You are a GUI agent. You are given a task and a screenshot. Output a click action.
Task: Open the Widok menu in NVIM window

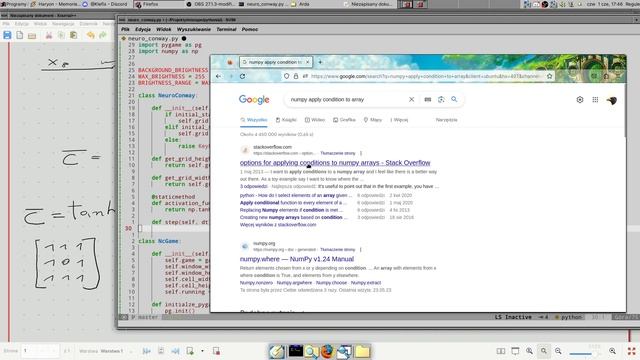164,29
